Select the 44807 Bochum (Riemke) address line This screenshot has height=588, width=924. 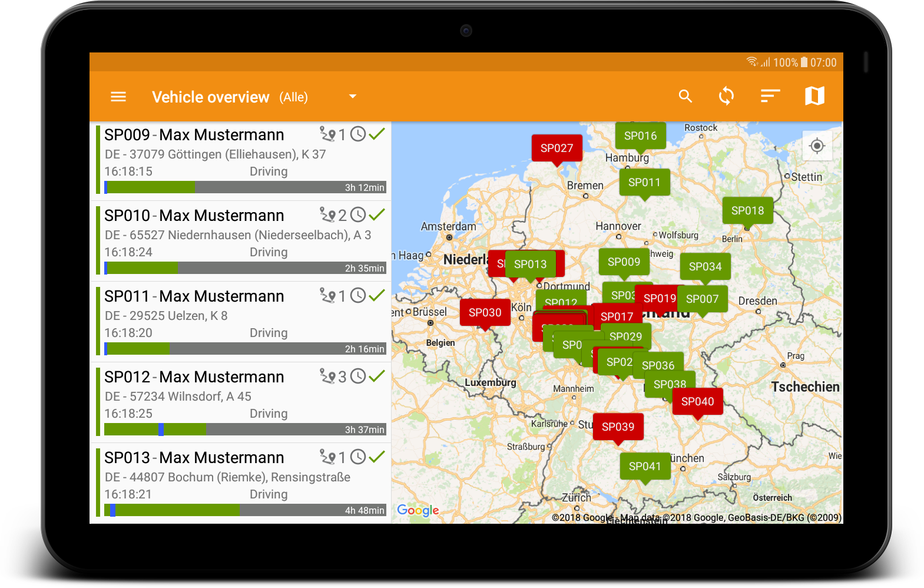click(228, 477)
